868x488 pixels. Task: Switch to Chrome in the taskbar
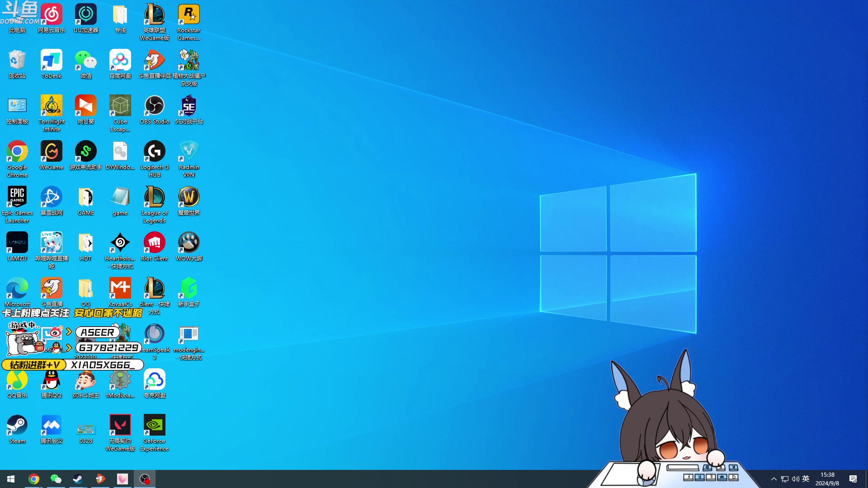(34, 479)
